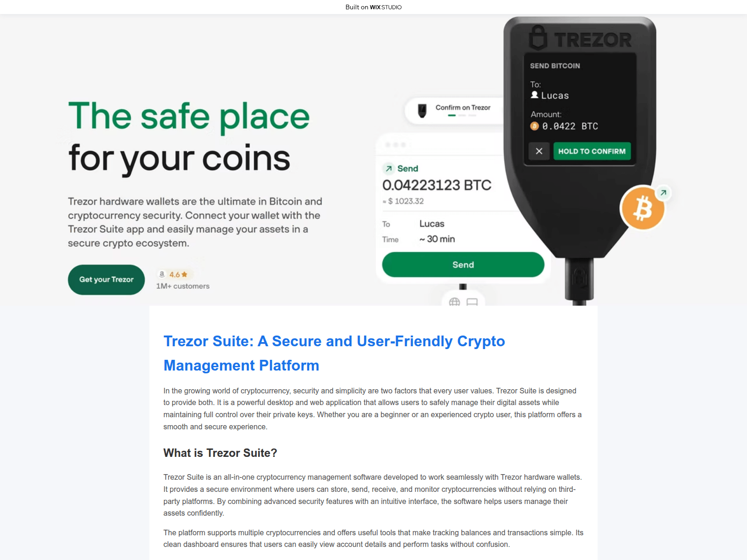Click the 0.04223123 BTC amount field
Viewport: 747px width, 560px height.
(437, 185)
